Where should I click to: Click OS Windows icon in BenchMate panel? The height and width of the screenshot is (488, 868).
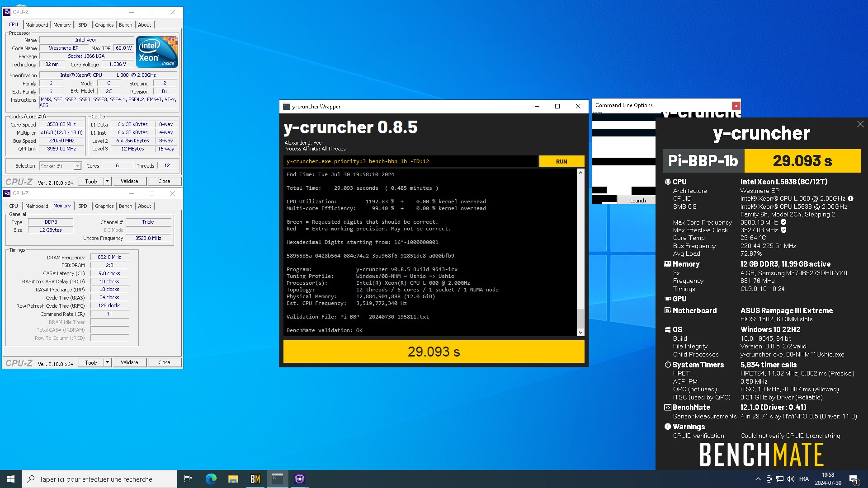point(668,329)
